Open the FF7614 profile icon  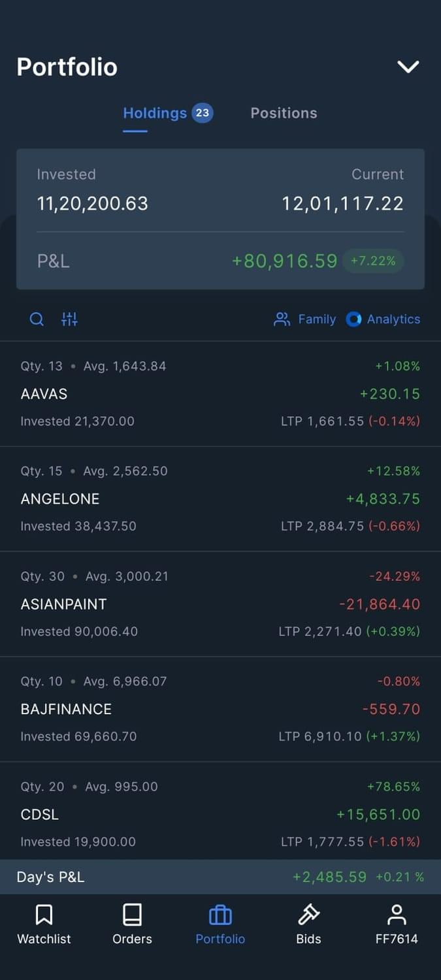pos(397,915)
